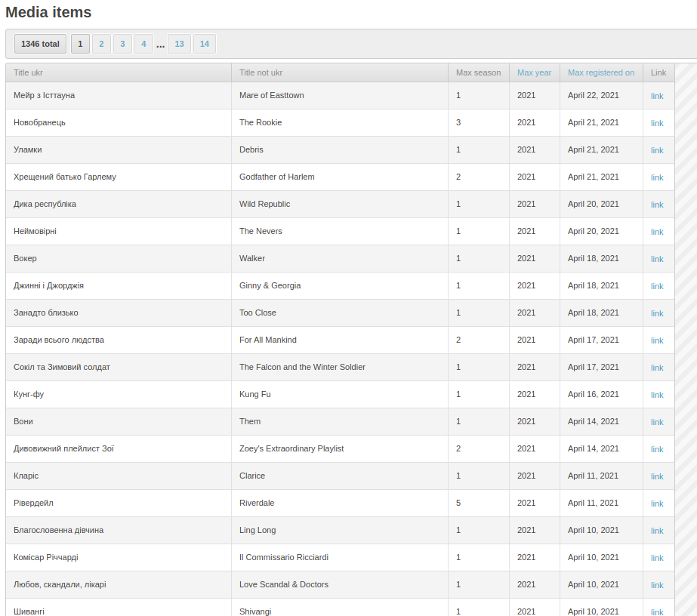Viewport: 697px width, 616px height.
Task: Open Godfather of Harlem link
Action: tap(657, 177)
